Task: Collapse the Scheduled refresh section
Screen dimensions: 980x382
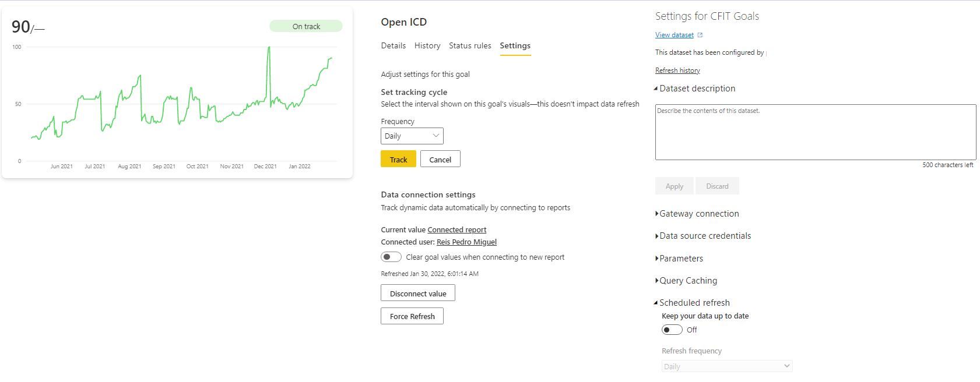Action: coord(693,303)
